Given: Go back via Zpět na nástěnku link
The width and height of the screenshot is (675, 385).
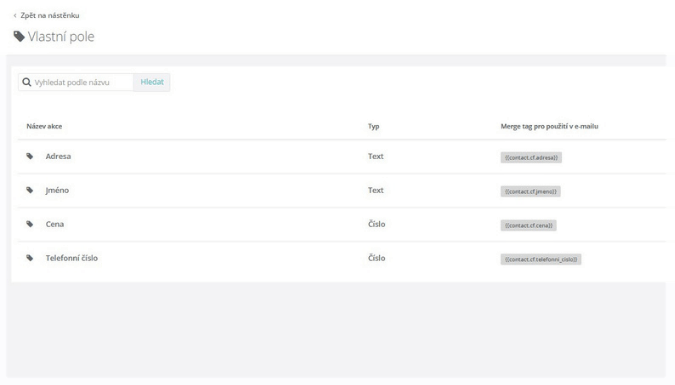Looking at the screenshot, I should [x=50, y=16].
